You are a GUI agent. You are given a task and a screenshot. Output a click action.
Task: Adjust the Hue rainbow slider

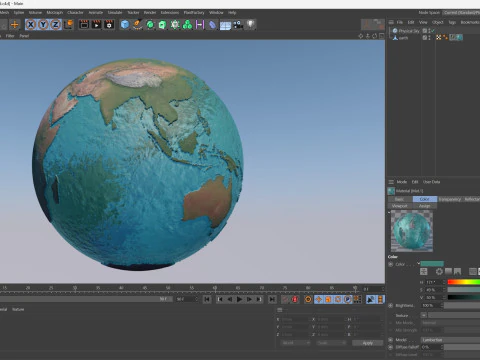pos(464,282)
